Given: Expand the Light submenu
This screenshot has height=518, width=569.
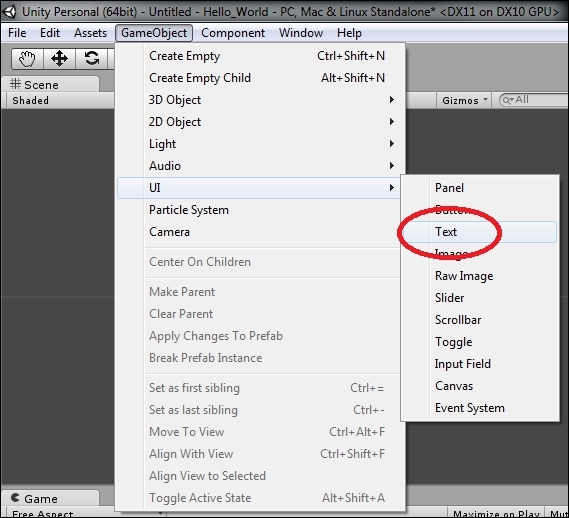Looking at the screenshot, I should point(261,144).
